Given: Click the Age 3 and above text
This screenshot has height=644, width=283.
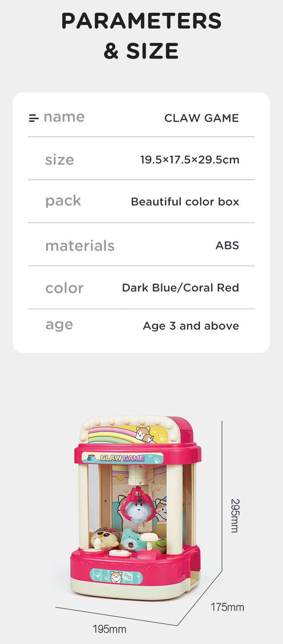Looking at the screenshot, I should (191, 326).
